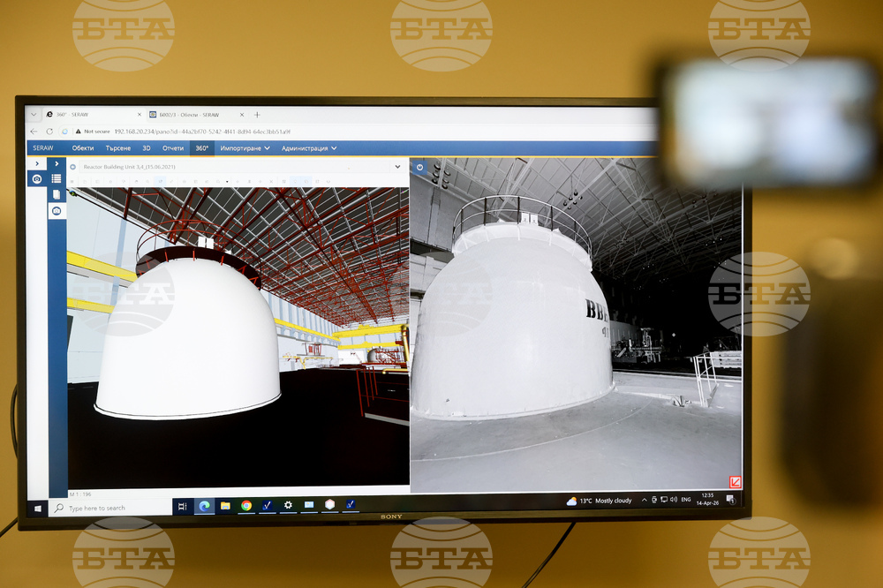883x588 pixels.
Task: Open the volume control in system tray
Action: [x=674, y=500]
